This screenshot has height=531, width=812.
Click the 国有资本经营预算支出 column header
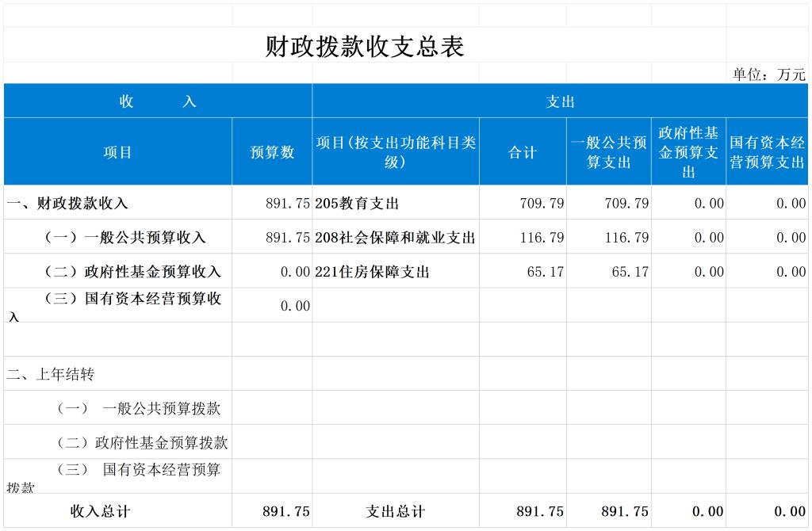pos(767,152)
